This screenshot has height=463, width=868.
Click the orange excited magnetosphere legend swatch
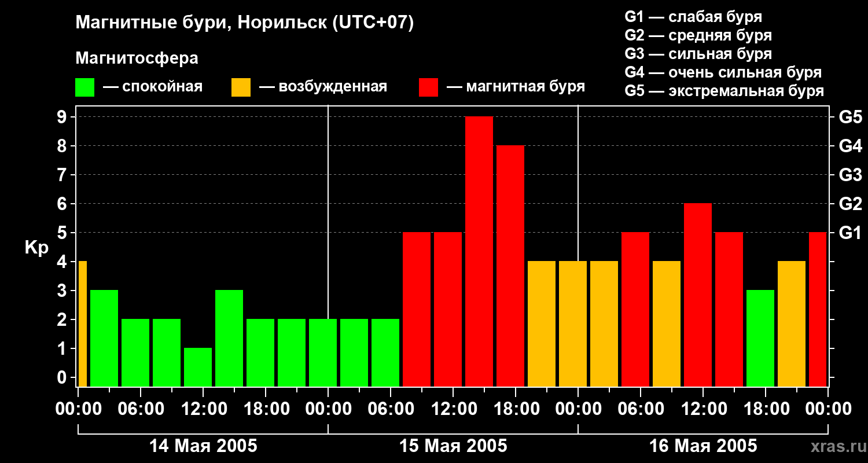[241, 87]
